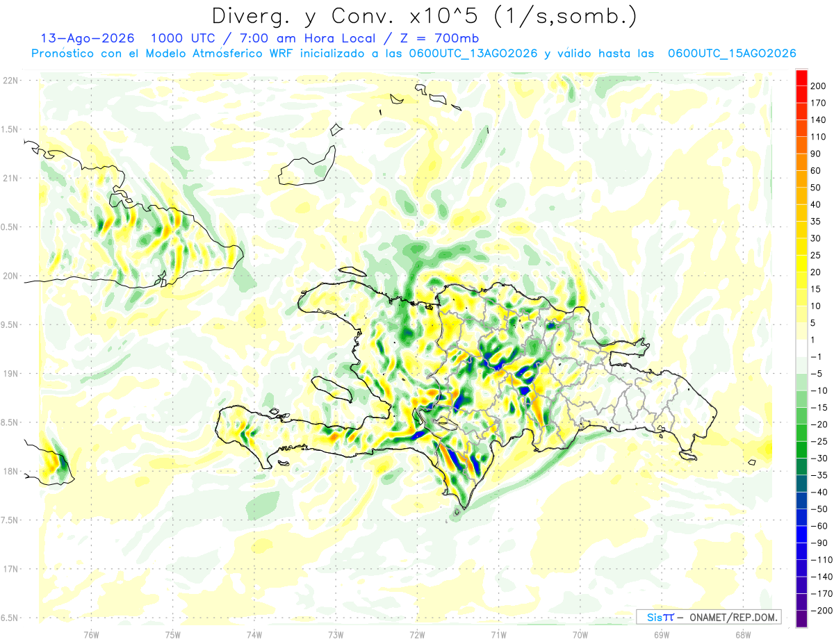Click the "19N" latitude label
The height and width of the screenshot is (644, 834).
click(10, 374)
